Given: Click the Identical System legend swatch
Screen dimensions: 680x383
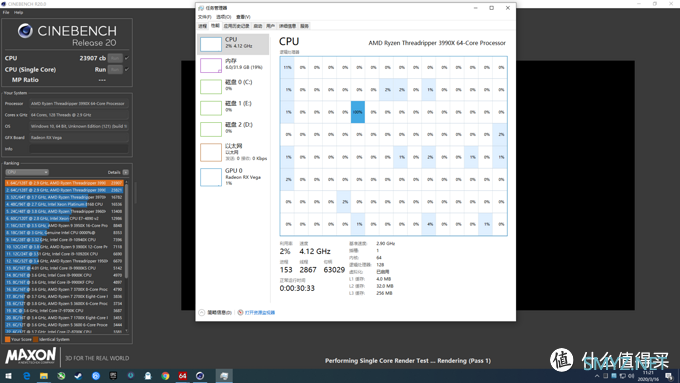Looking at the screenshot, I should click(x=36, y=339).
